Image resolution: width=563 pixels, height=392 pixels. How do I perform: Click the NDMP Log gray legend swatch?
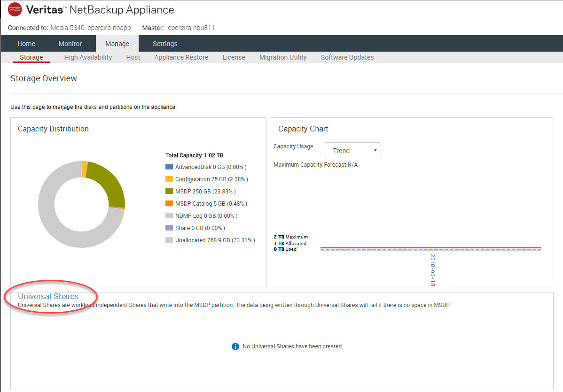point(169,215)
